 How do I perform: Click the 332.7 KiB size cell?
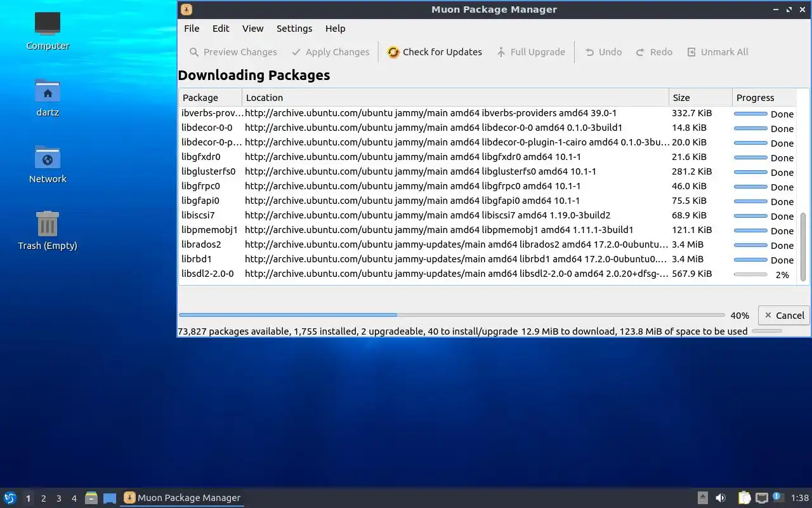tap(692, 113)
